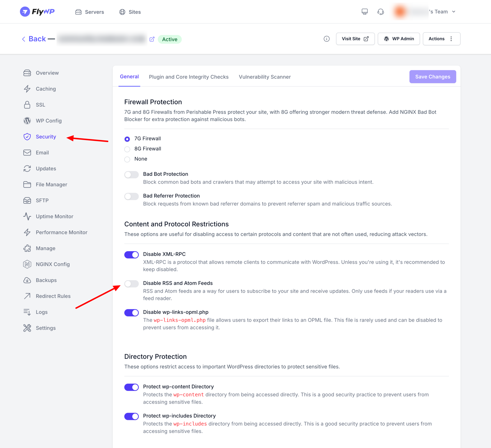
Task: Click the NGINX Config hexagon icon
Action: tap(27, 264)
